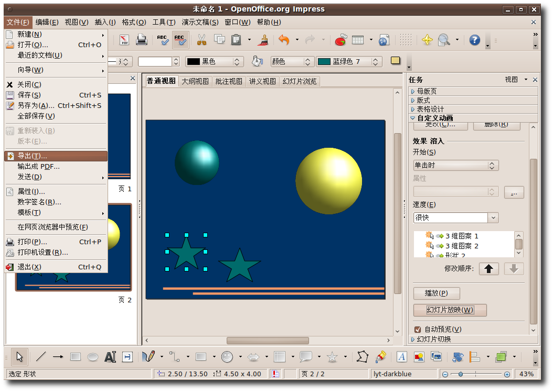Image resolution: width=553 pixels, height=392 pixels.
Task: Insert picture From File icon
Action: 419,357
